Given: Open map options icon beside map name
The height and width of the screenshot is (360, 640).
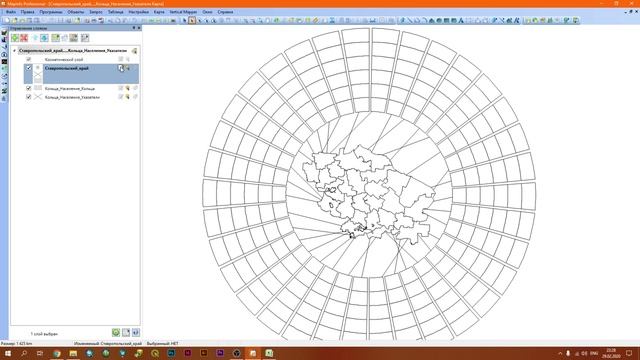Looking at the screenshot, I should click(x=134, y=51).
